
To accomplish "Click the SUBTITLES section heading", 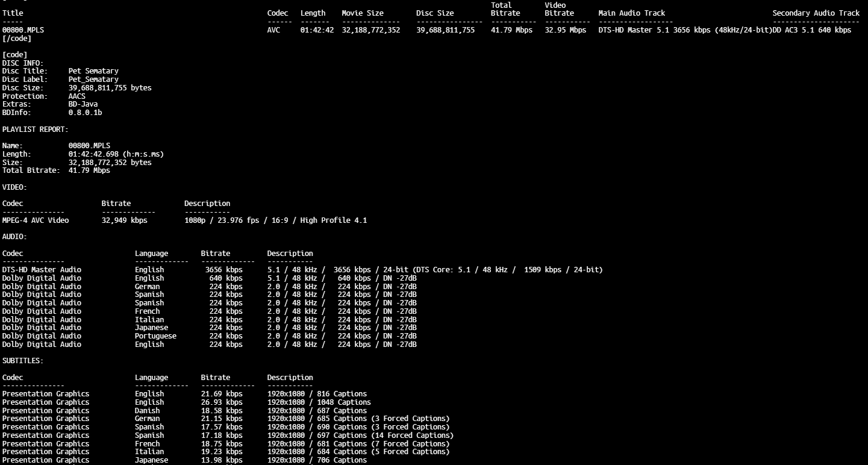I will pos(23,361).
